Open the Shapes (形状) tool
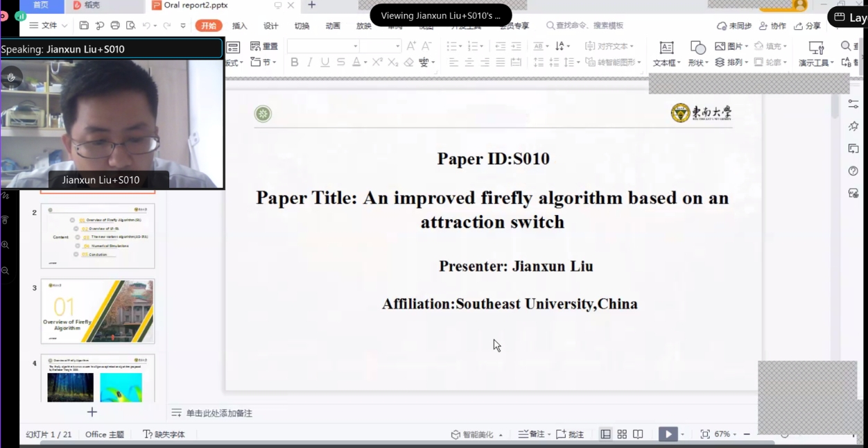 (697, 53)
